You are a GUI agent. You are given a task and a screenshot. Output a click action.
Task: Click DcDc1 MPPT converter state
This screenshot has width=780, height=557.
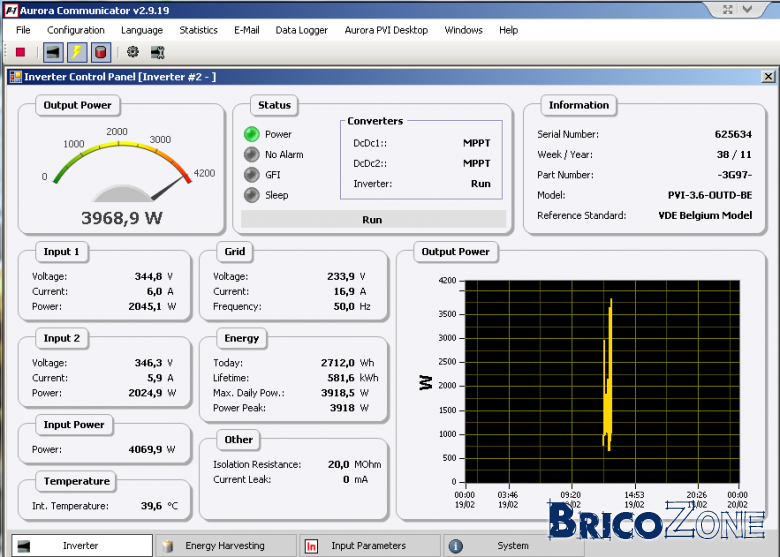[477, 143]
